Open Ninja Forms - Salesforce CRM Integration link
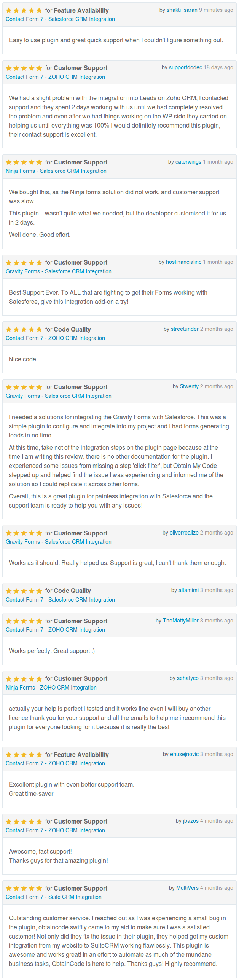Screen dimensions: 239x980 (x=56, y=171)
